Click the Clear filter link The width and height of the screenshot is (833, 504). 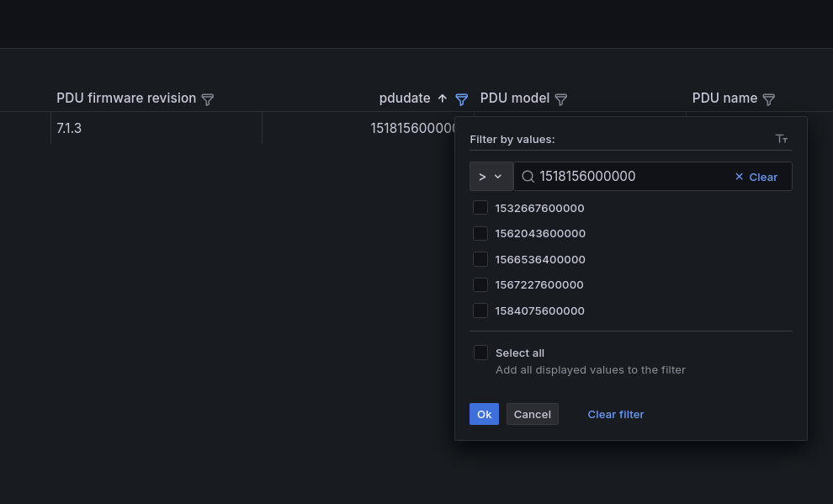(x=616, y=414)
